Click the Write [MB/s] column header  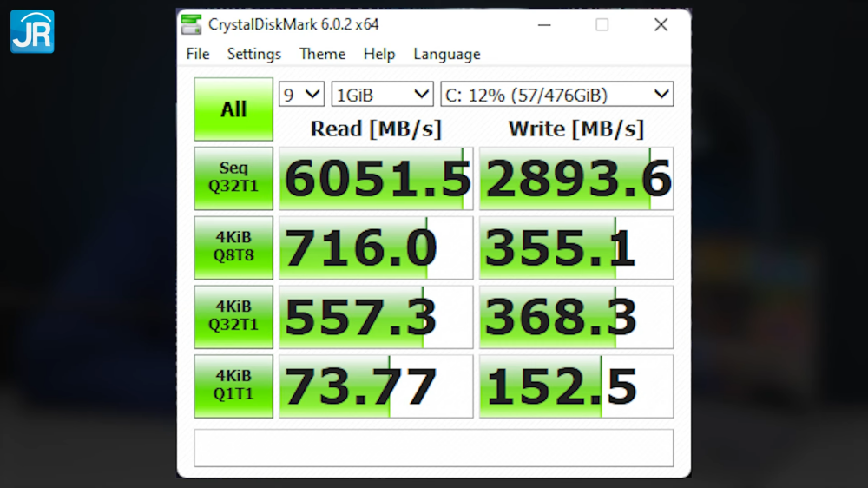[576, 129]
